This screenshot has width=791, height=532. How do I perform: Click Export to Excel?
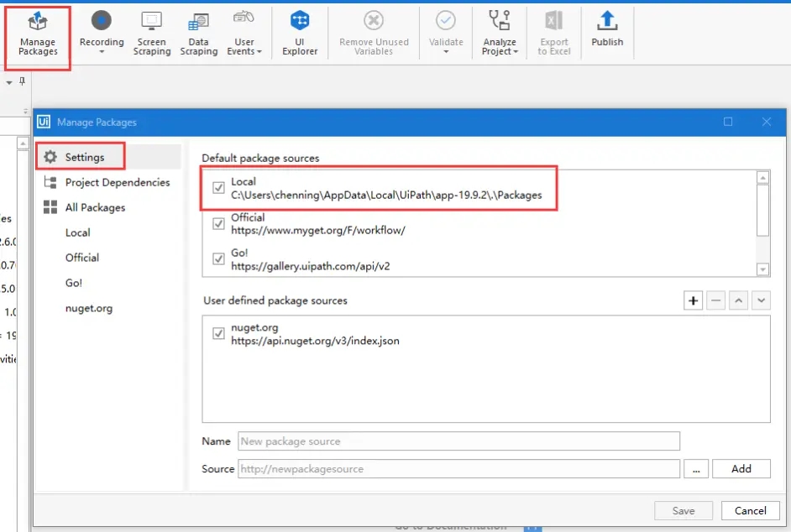tap(554, 34)
